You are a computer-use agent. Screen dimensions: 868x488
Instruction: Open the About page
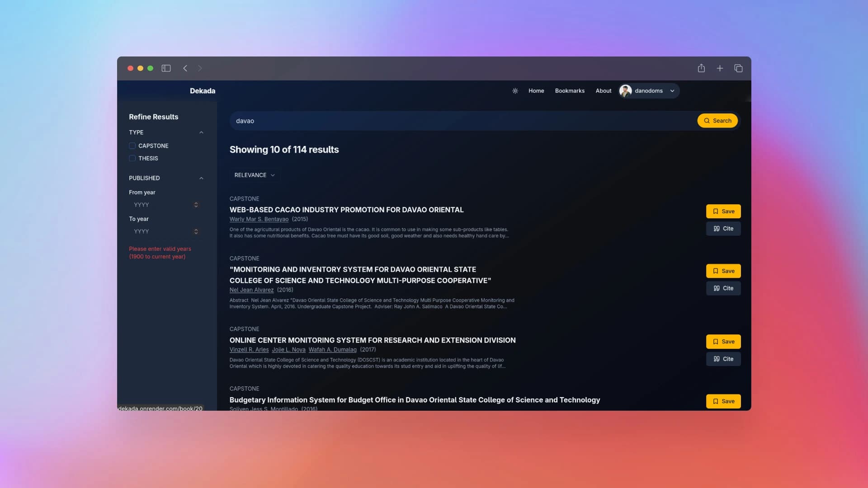click(x=603, y=91)
